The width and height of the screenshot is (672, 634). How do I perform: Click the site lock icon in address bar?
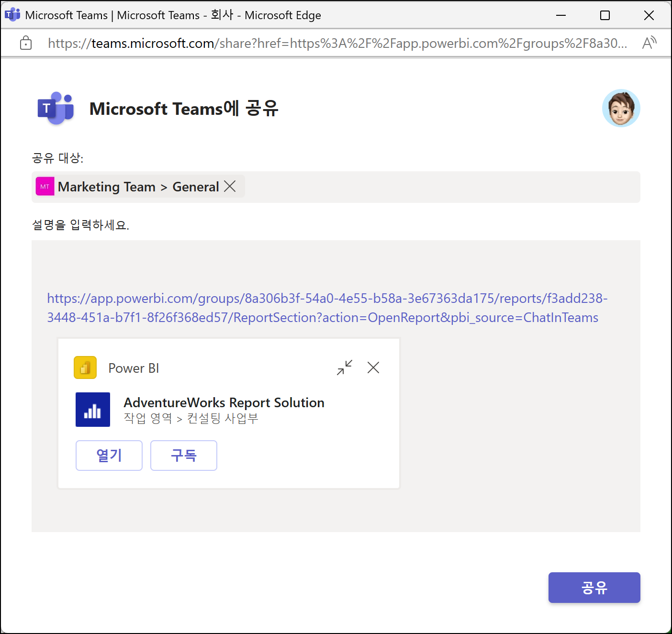(26, 43)
